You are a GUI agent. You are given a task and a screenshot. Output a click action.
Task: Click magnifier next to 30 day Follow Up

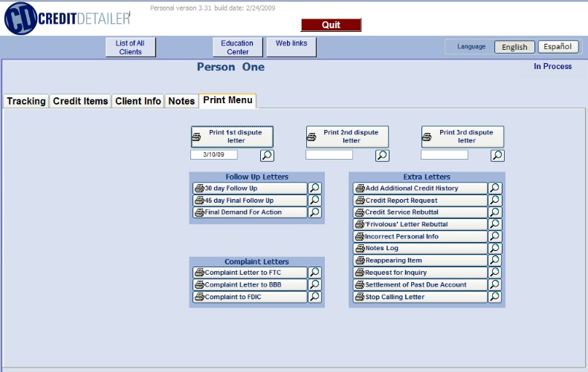point(314,188)
